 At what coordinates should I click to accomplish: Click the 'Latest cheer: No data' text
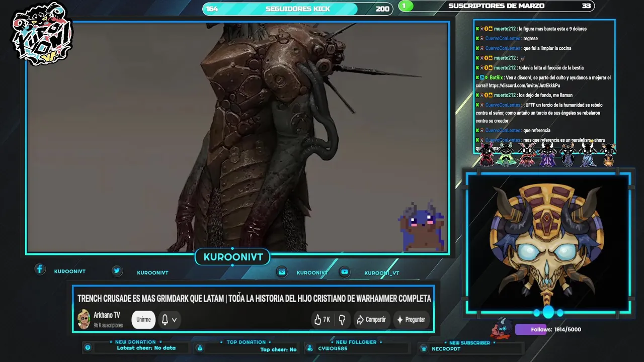[146, 348]
